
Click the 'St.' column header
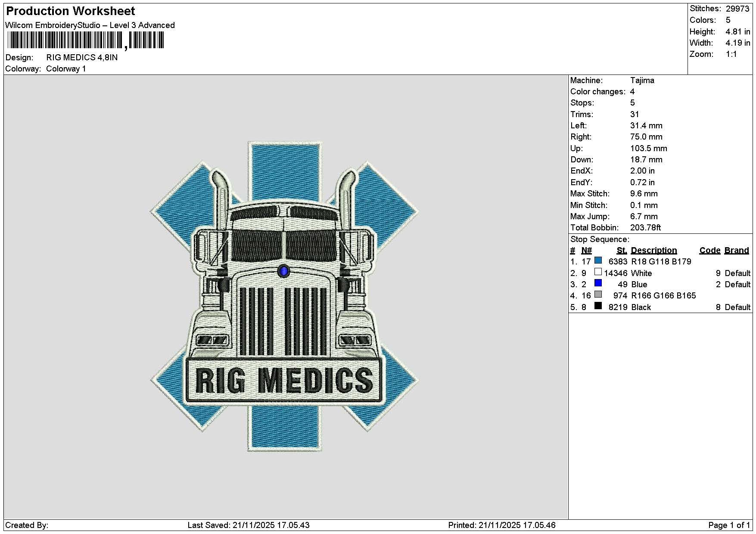tap(622, 250)
